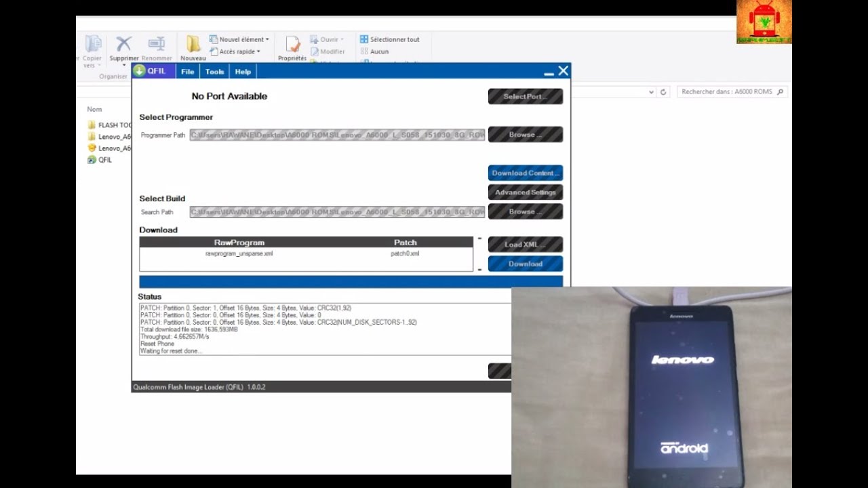Viewport: 868px width, 488px height.
Task: Click the 'No Port Available' text
Action: 229,96
